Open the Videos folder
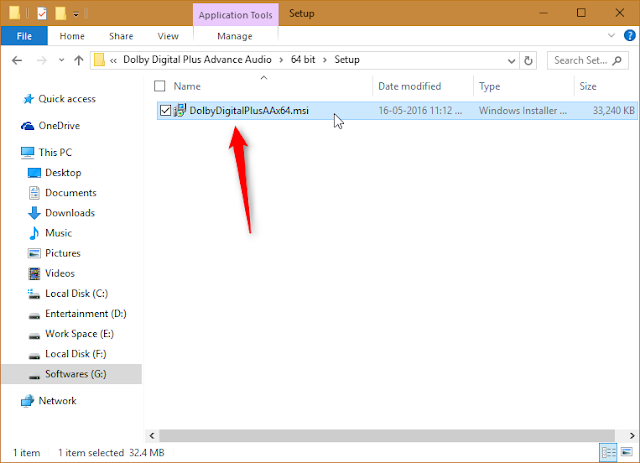The image size is (640, 463). tap(60, 273)
